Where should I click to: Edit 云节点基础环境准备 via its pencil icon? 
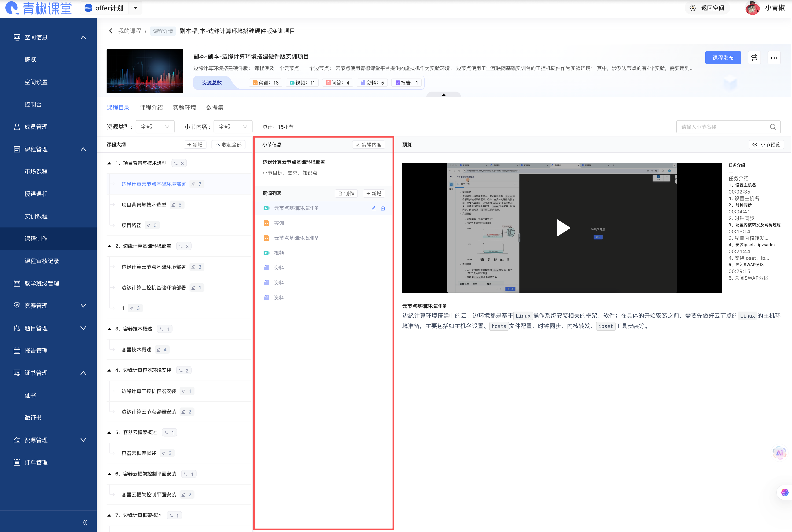click(373, 208)
